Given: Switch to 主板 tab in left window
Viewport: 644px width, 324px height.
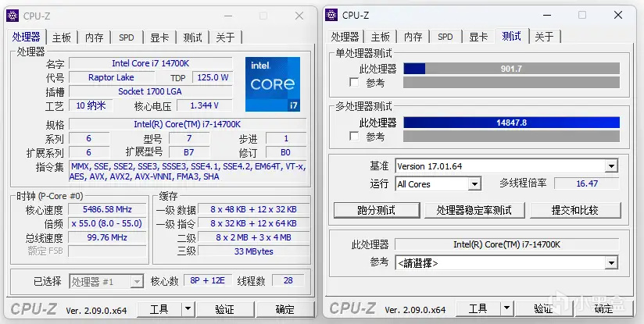Looking at the screenshot, I should 62,37.
